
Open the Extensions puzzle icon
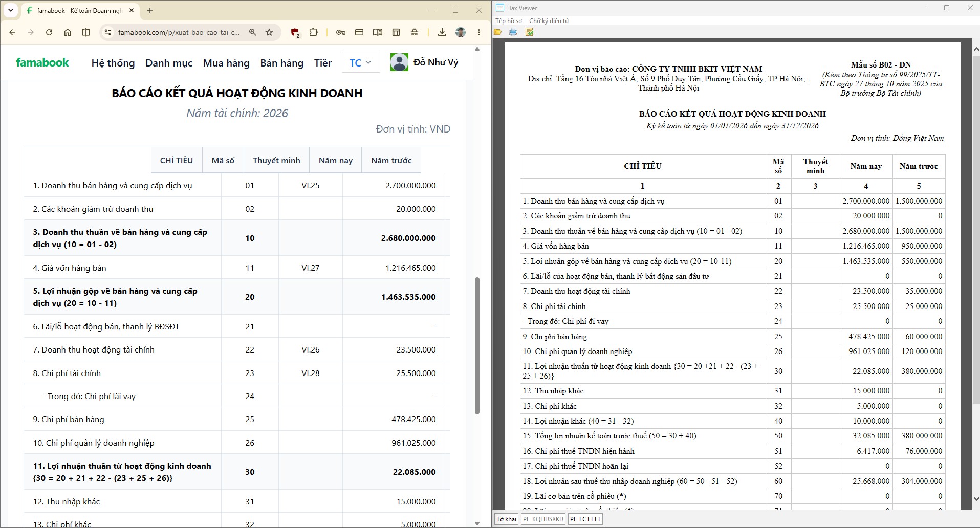click(x=314, y=32)
